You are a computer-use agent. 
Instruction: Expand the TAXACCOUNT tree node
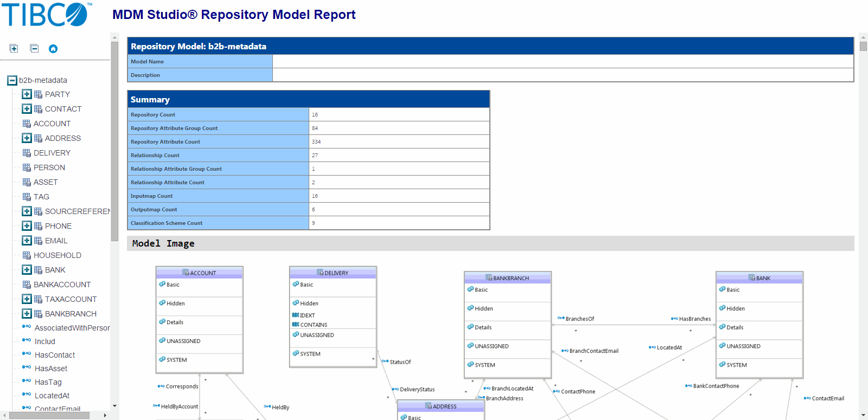coord(27,299)
